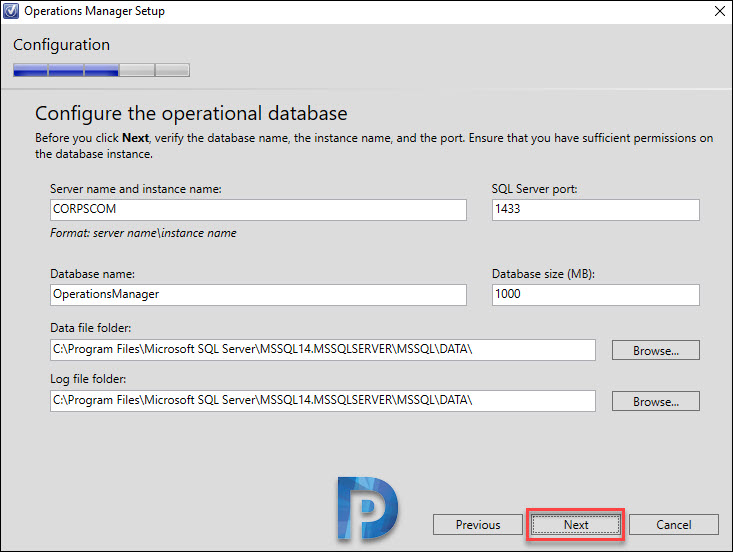Click the 'Server name and instance name:' label
The height and width of the screenshot is (552, 733).
(x=136, y=189)
